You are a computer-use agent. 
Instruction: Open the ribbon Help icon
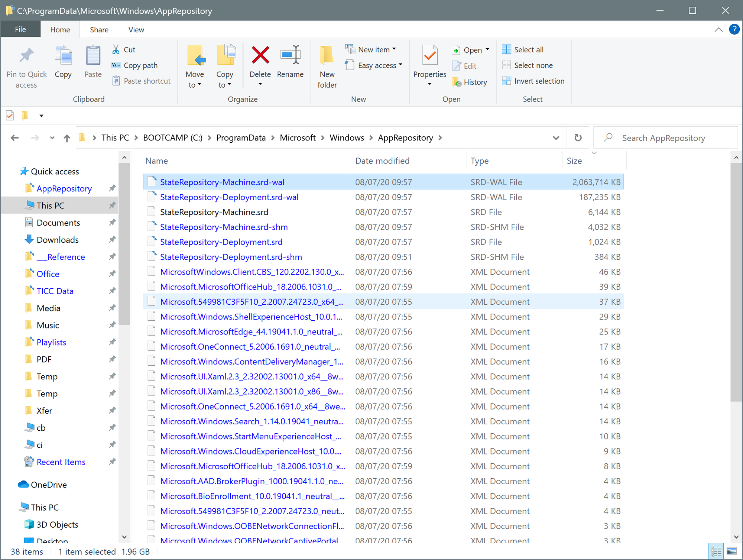click(734, 29)
